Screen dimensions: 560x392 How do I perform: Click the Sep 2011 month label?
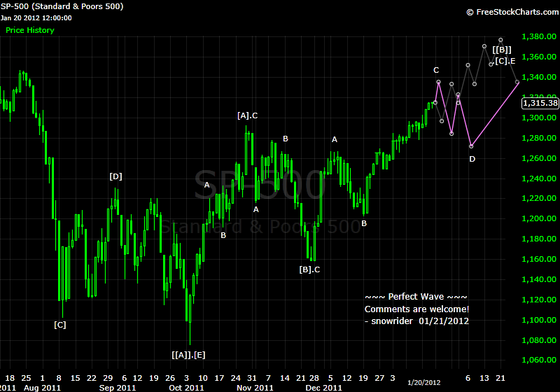tap(118, 388)
